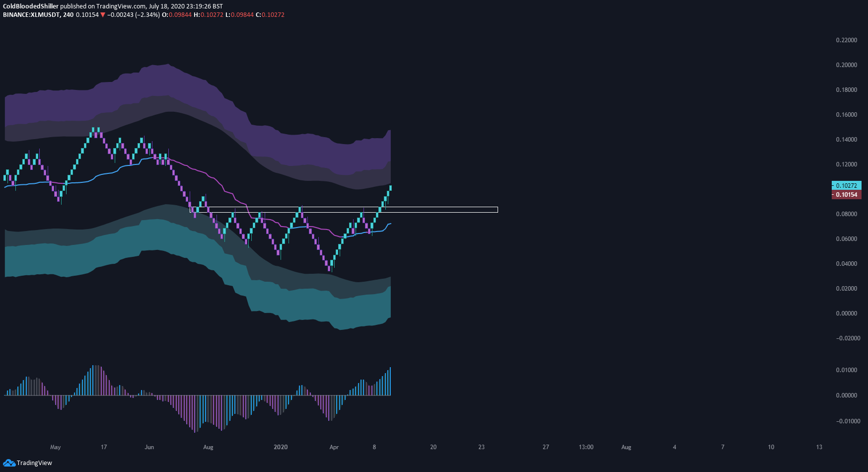Click the low price value after L:
This screenshot has height=472, width=868.
(x=242, y=15)
